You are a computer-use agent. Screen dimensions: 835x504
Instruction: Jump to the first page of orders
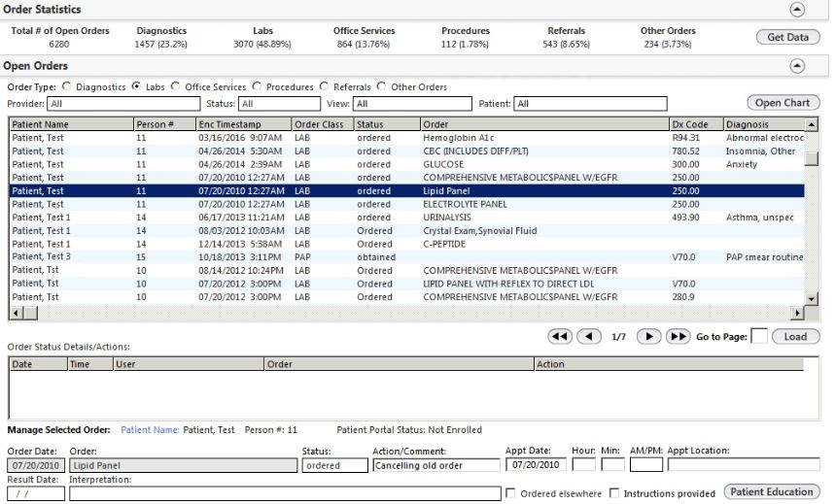(560, 336)
